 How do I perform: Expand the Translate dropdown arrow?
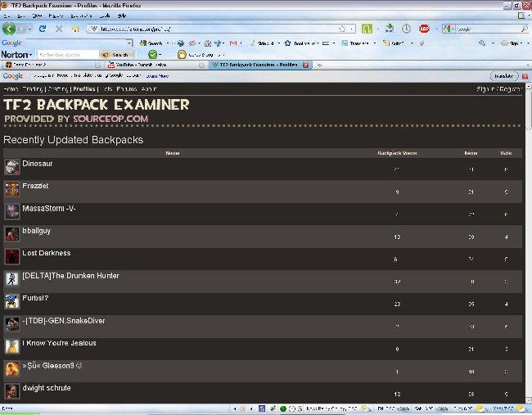[375, 43]
